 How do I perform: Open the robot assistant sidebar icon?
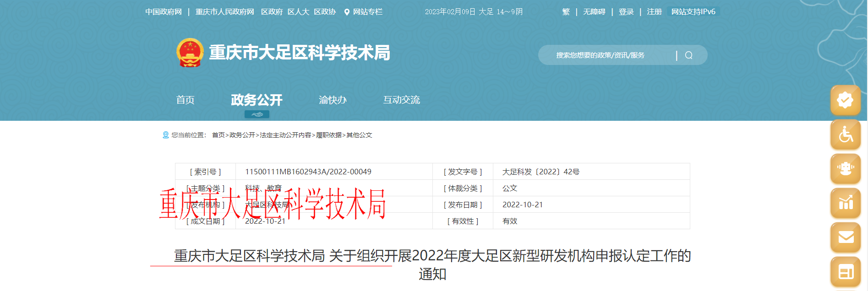(x=845, y=168)
